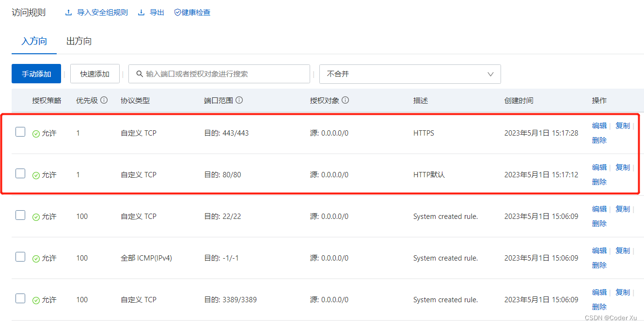This screenshot has height=325, width=644.
Task: Click 删除 for the port 22 rule
Action: pos(599,223)
